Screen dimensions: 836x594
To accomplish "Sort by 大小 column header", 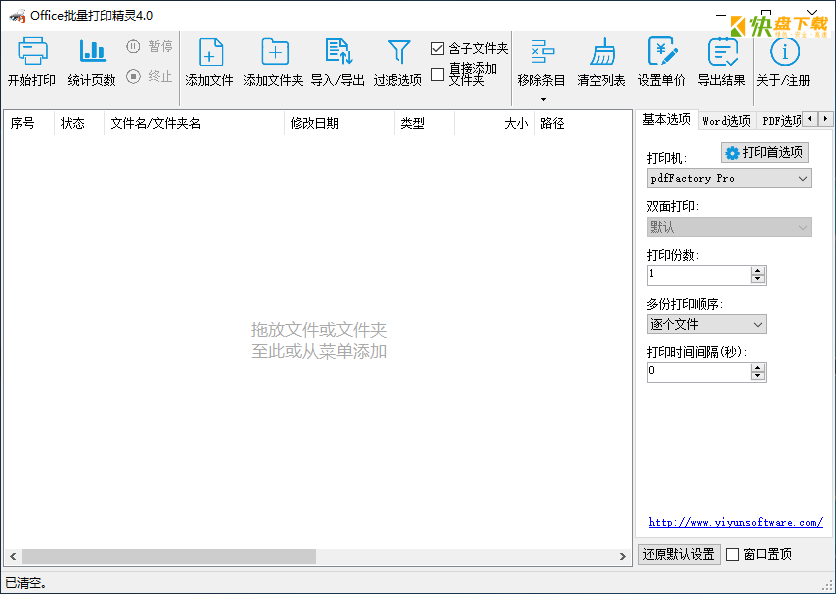I will (x=494, y=124).
